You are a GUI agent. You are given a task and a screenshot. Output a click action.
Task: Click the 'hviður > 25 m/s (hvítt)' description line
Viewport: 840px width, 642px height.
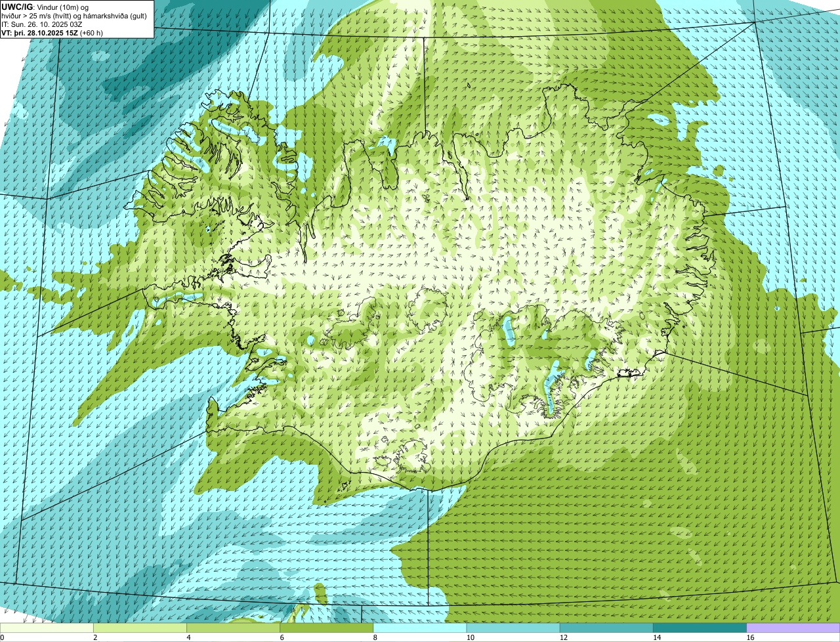(74, 16)
